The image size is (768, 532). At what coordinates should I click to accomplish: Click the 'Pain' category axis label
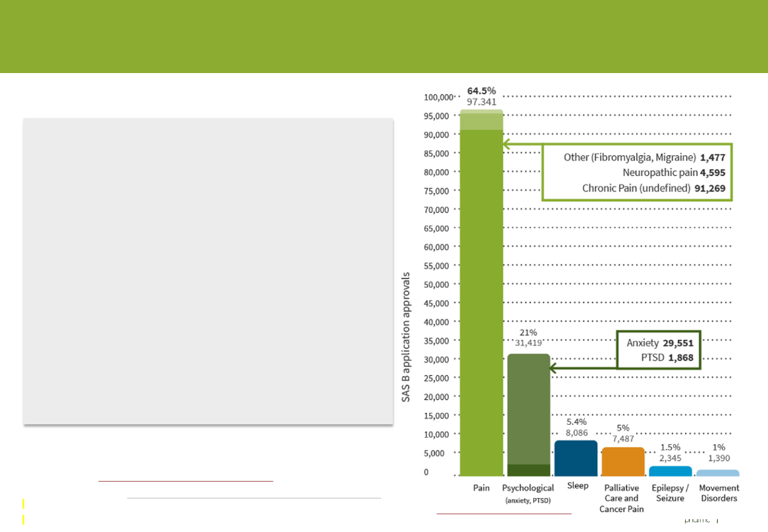coord(482,487)
